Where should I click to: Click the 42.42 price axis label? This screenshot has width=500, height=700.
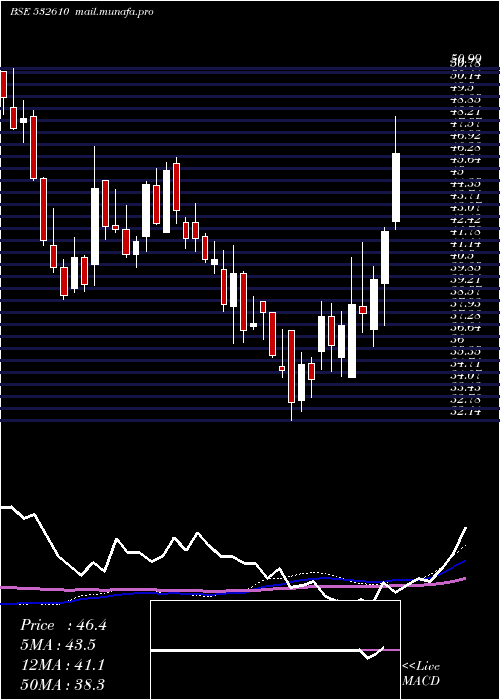[466, 219]
